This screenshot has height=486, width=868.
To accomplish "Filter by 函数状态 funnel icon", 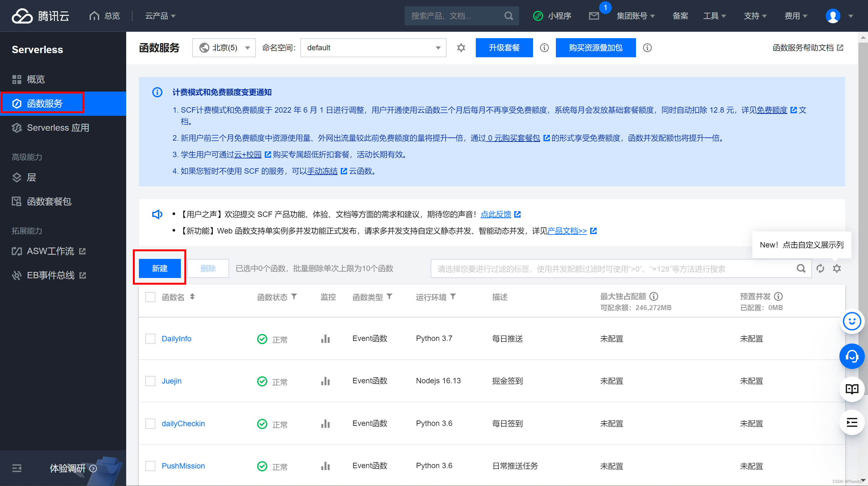I will click(294, 296).
